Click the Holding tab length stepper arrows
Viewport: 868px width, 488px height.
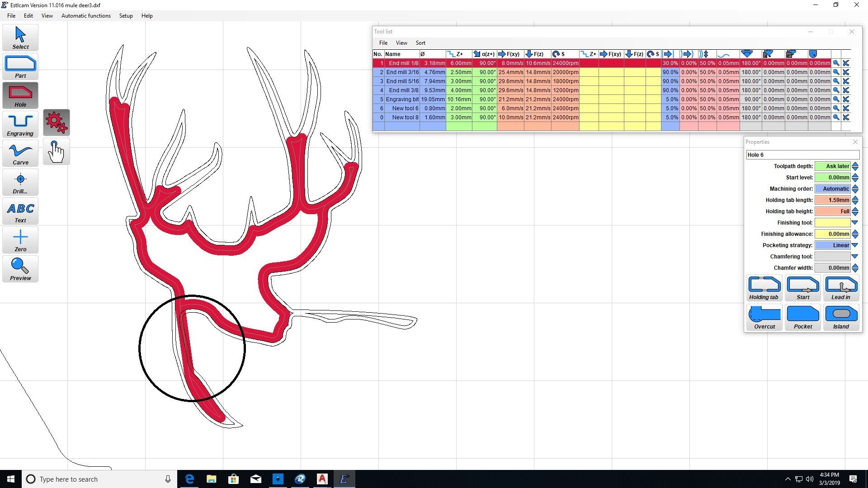pyautogui.click(x=855, y=200)
